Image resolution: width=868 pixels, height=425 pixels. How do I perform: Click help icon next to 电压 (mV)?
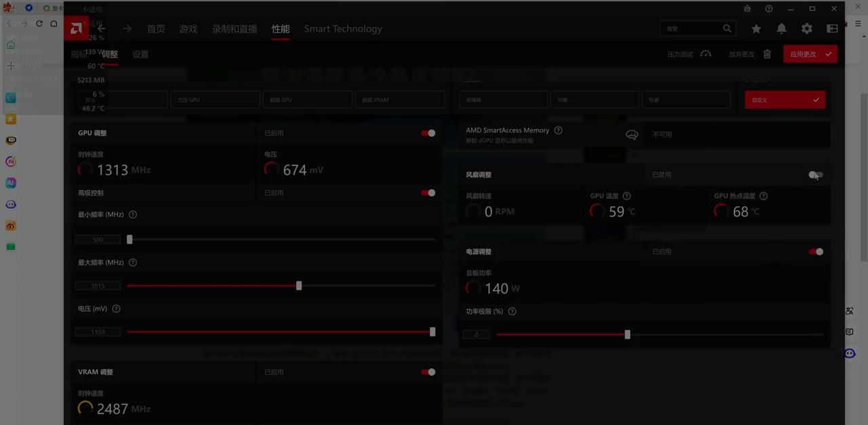pos(116,309)
